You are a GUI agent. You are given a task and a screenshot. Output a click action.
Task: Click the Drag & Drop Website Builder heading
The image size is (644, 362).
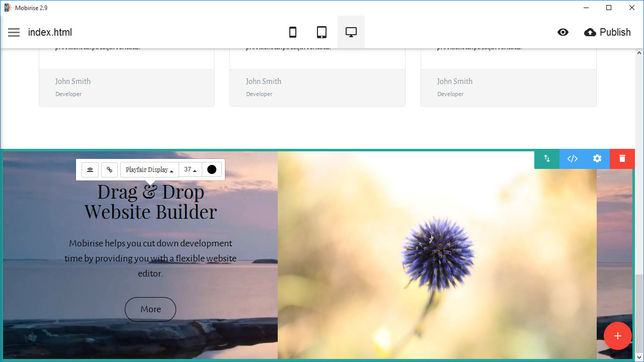tap(150, 202)
